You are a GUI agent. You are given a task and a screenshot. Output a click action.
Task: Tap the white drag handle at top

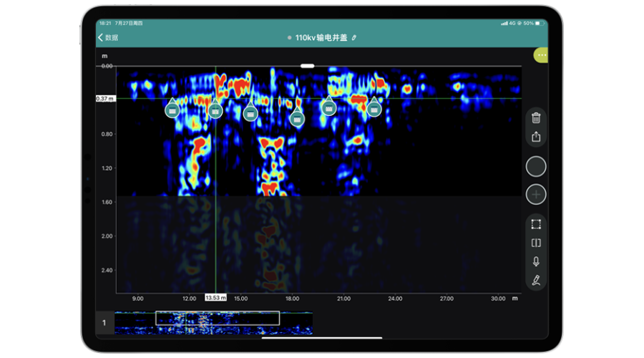point(308,66)
